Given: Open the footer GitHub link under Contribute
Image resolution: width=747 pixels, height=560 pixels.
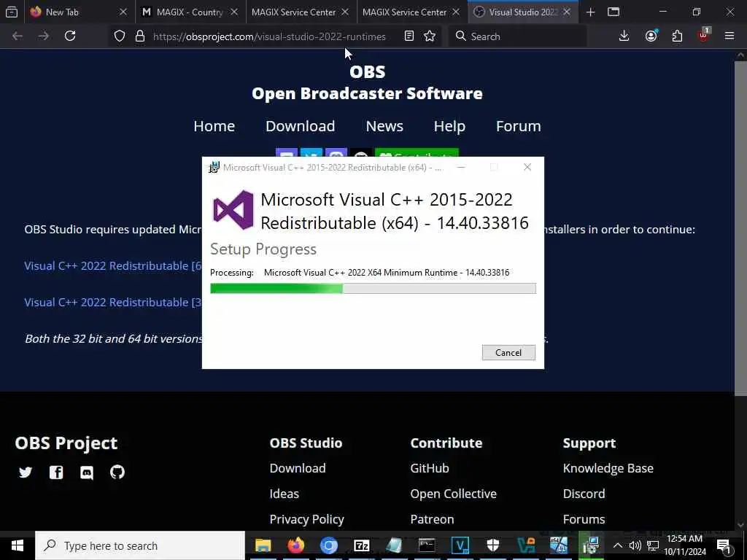Looking at the screenshot, I should (430, 468).
